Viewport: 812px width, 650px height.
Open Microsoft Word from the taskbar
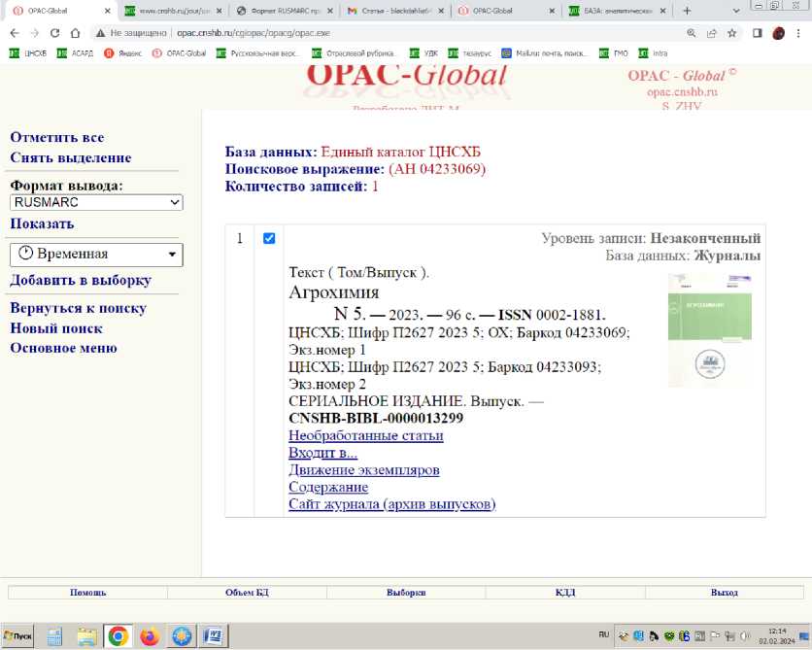(x=212, y=636)
